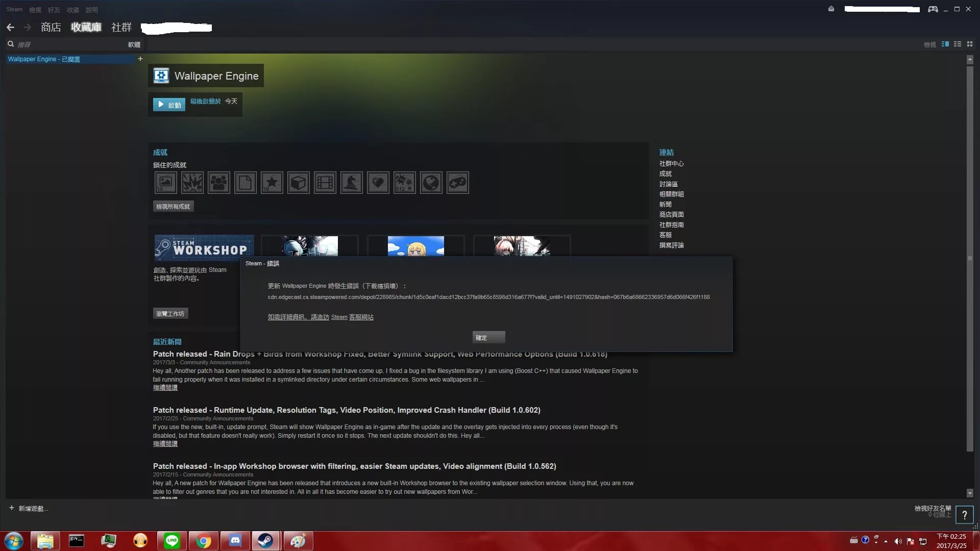Select 商店 menu tab
The image size is (980, 551).
(51, 27)
